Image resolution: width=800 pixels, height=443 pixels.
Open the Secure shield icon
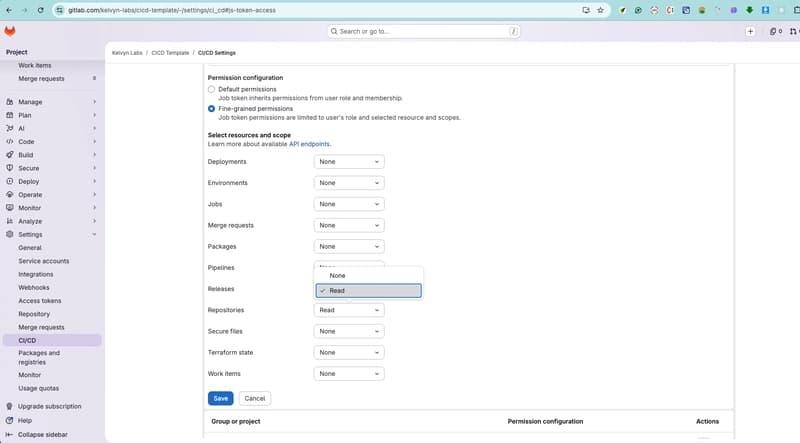coord(10,168)
